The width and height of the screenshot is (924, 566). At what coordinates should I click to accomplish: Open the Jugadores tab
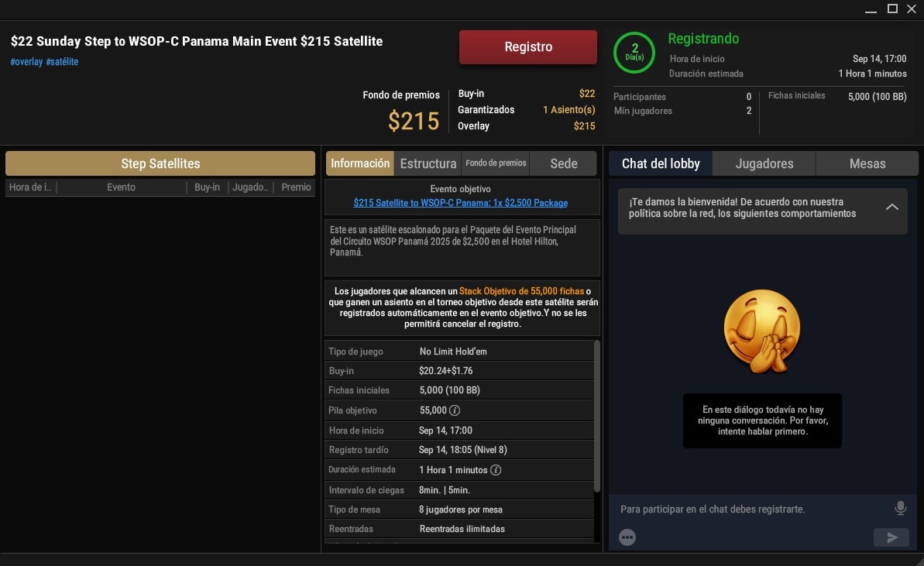point(764,163)
